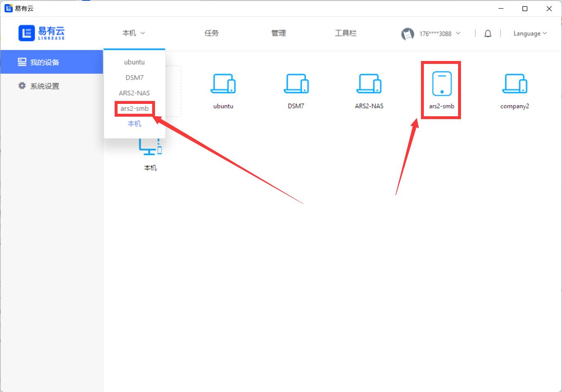Click the 易有云 LinkEase logo

click(x=42, y=33)
